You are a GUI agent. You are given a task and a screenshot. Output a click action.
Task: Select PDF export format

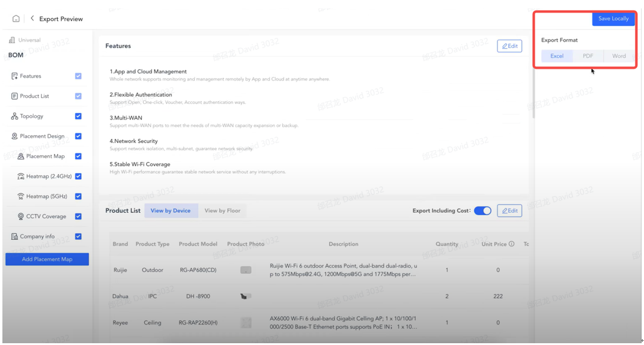click(x=588, y=56)
